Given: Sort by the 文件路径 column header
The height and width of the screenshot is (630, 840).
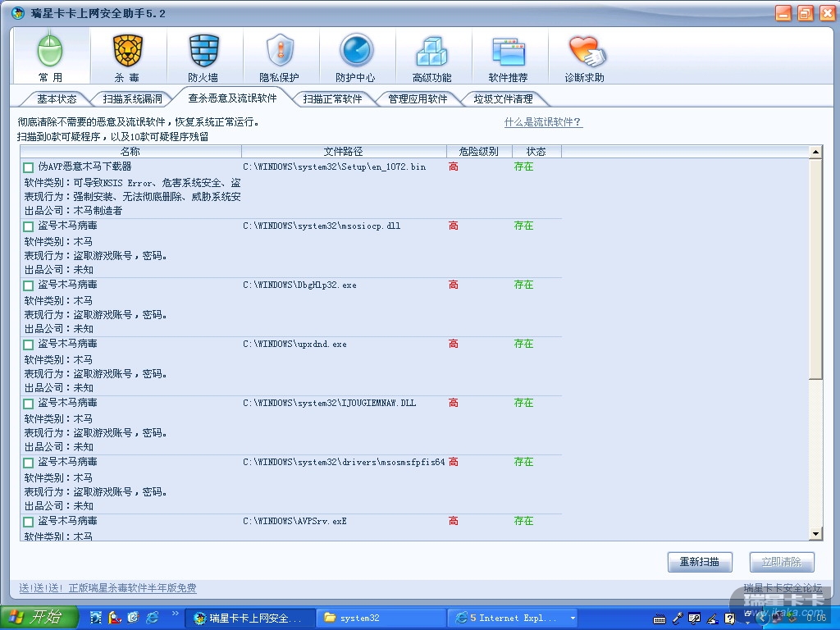Looking at the screenshot, I should 344,152.
